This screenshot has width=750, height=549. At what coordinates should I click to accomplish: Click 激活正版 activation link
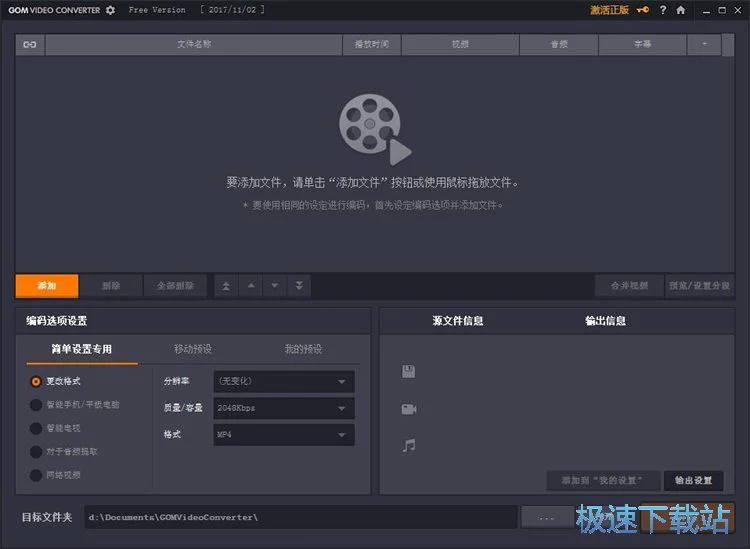609,10
